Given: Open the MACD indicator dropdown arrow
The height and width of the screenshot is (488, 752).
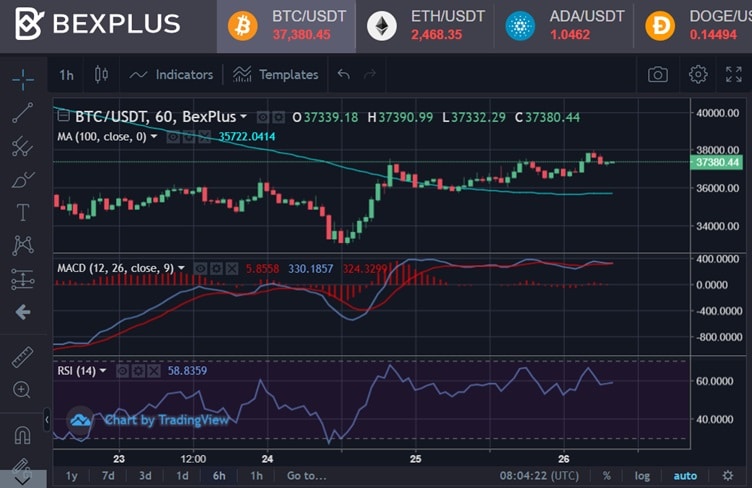Looking at the screenshot, I should [181, 268].
